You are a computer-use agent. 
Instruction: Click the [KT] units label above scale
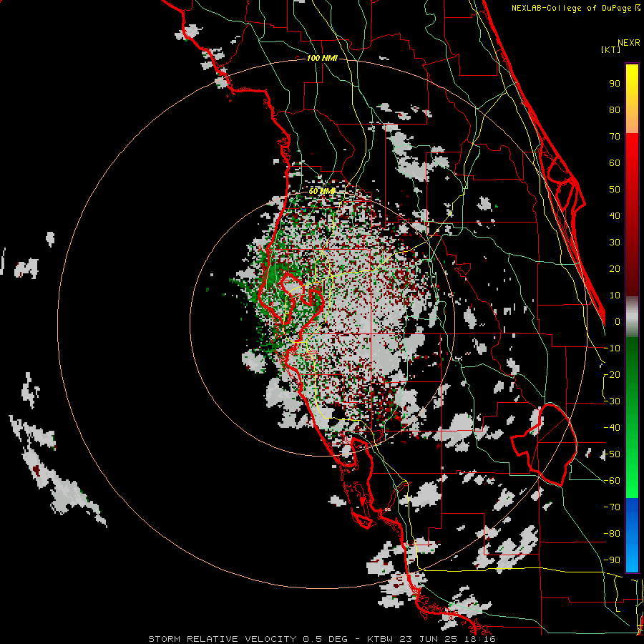coord(611,49)
